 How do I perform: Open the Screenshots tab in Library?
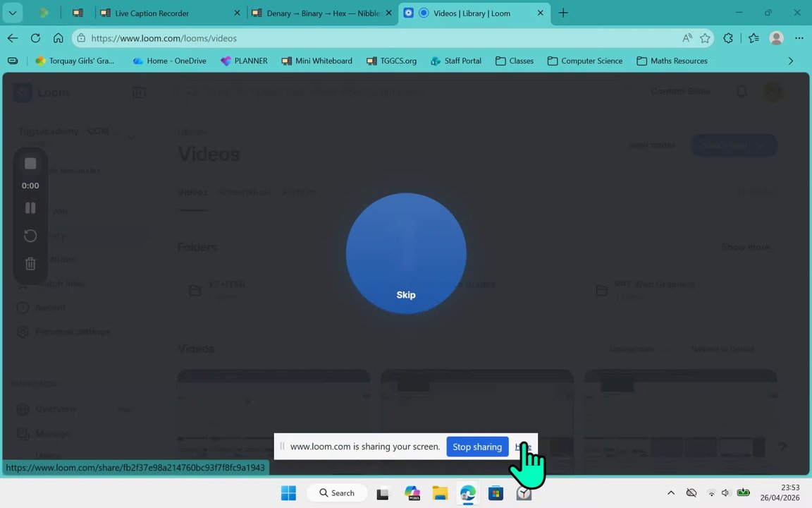click(244, 192)
